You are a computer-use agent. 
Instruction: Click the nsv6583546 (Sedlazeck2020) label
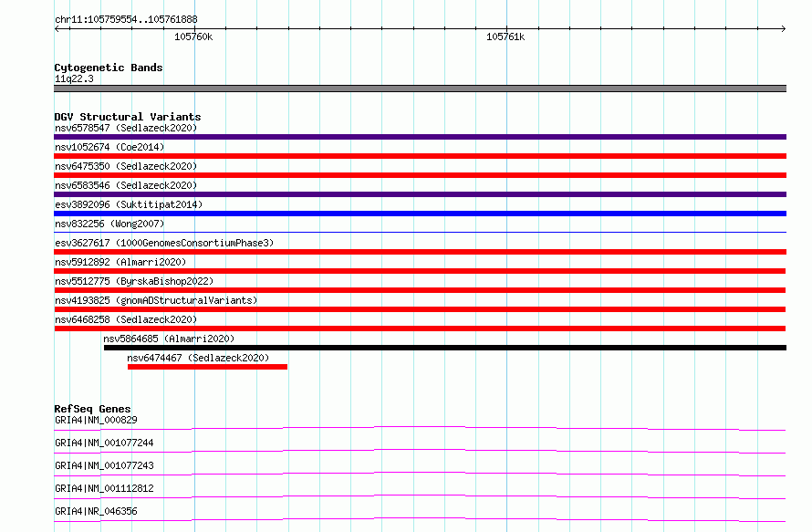(x=126, y=185)
